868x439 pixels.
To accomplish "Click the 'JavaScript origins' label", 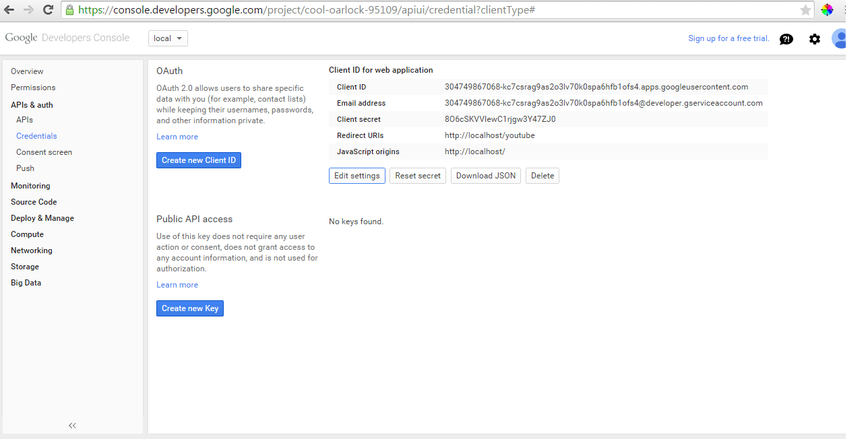I will tap(368, 151).
